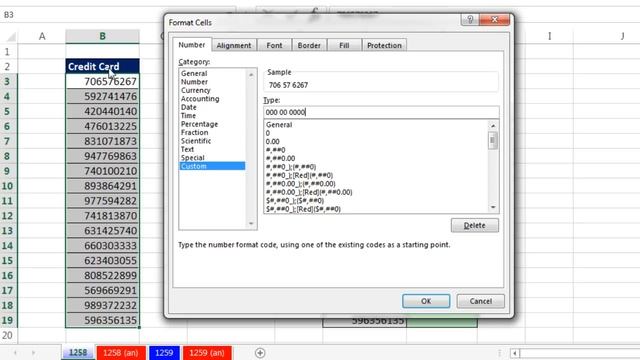Choose the General format code in type list
This screenshot has height=360, width=640.
pos(279,124)
